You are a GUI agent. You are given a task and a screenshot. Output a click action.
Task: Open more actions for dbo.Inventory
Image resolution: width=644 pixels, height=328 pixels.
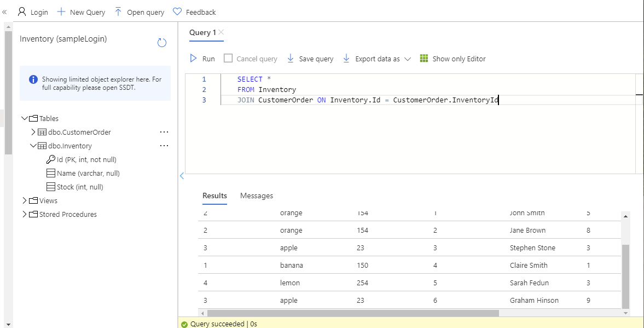[x=164, y=146]
